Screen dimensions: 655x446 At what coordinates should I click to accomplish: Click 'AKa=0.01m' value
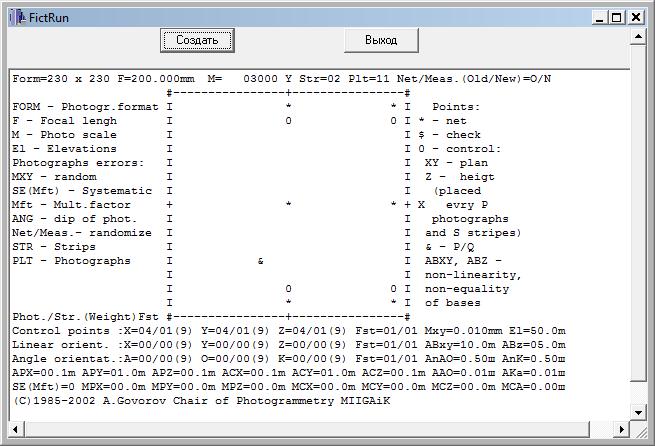(533, 373)
